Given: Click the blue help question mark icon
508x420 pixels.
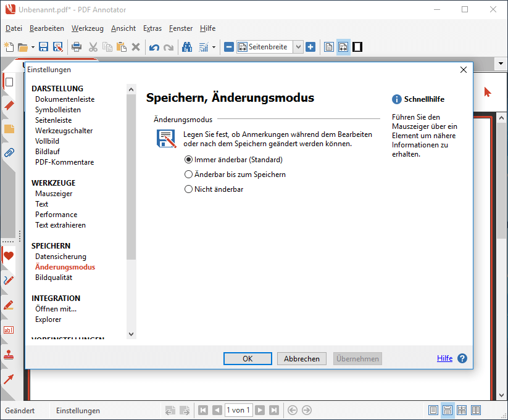Looking at the screenshot, I should [462, 358].
